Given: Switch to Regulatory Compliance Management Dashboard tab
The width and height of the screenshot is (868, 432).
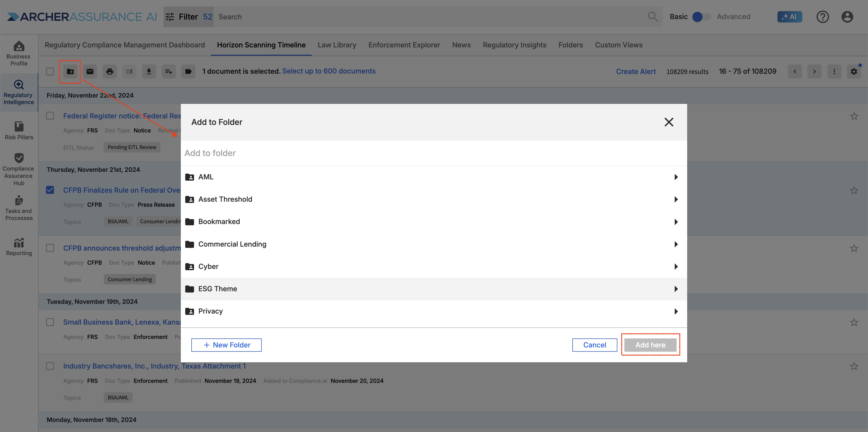Looking at the screenshot, I should (x=125, y=45).
